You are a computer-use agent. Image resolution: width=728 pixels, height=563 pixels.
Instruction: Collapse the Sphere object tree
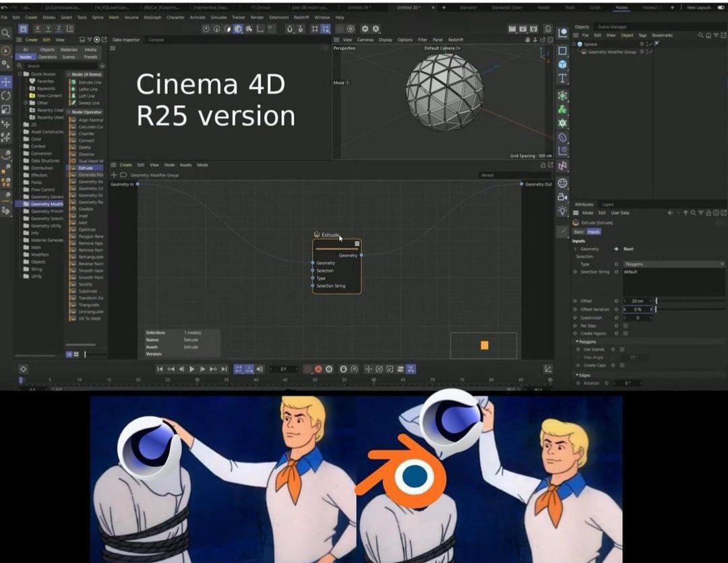(x=574, y=44)
